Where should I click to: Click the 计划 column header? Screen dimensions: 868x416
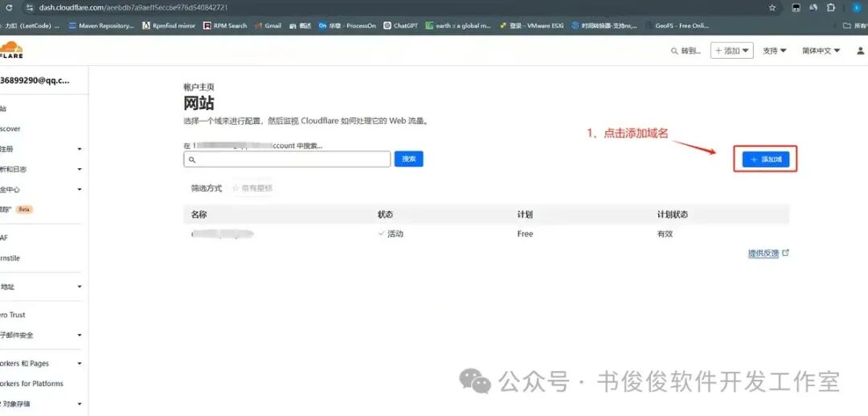[525, 214]
